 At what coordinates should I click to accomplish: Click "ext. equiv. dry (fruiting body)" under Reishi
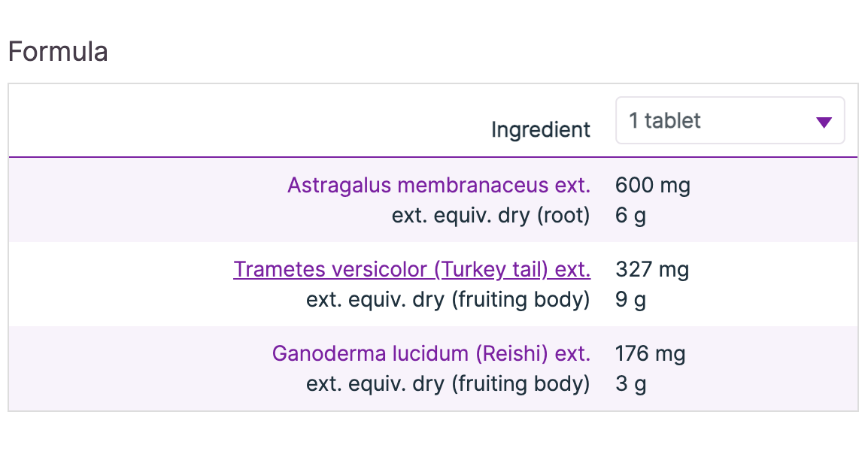[448, 384]
